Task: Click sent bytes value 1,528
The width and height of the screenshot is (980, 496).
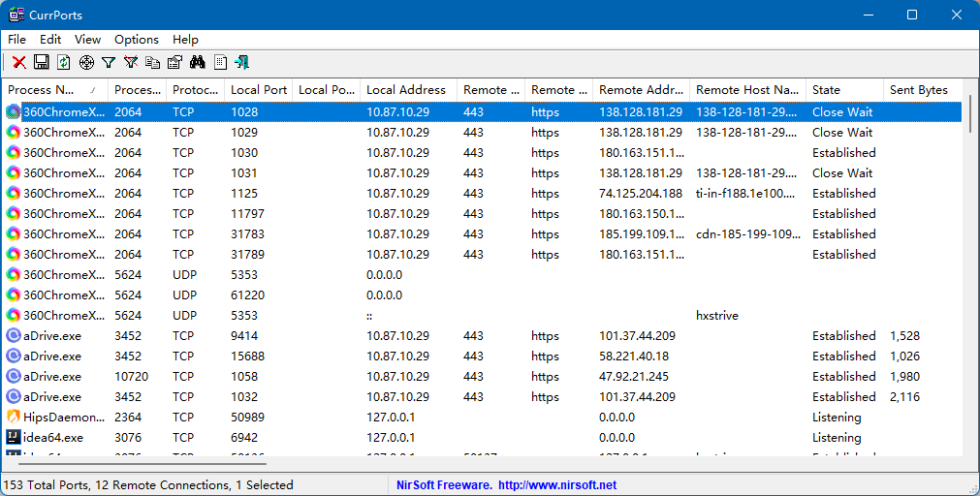Action: (905, 335)
